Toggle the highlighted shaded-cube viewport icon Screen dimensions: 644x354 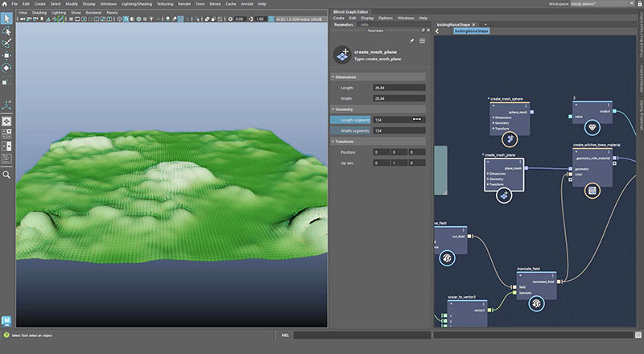coord(126,19)
